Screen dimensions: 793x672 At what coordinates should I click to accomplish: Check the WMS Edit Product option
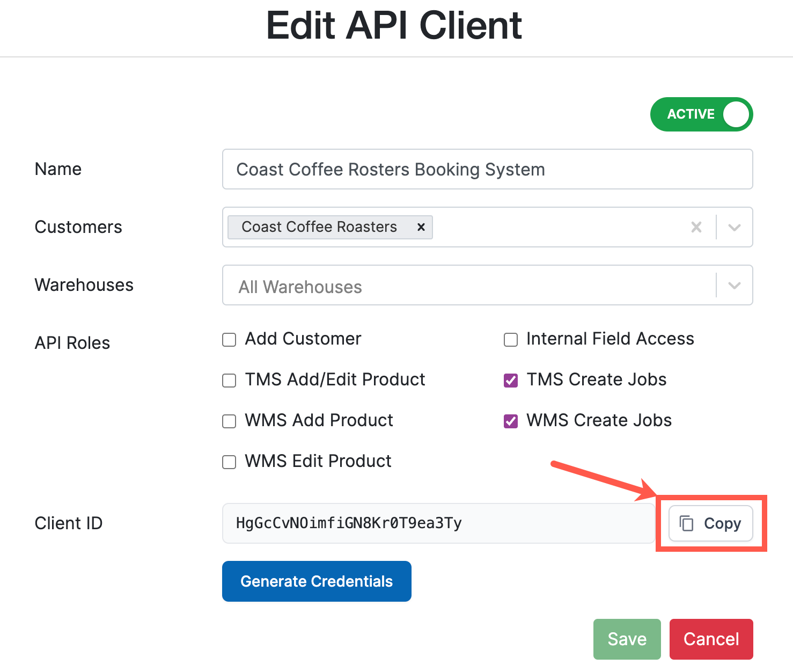click(x=229, y=462)
